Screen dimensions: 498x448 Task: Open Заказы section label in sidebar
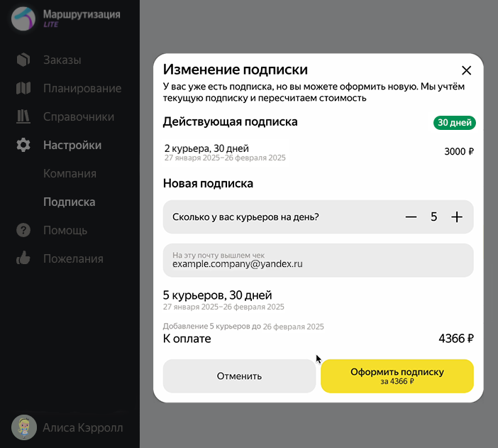click(62, 60)
